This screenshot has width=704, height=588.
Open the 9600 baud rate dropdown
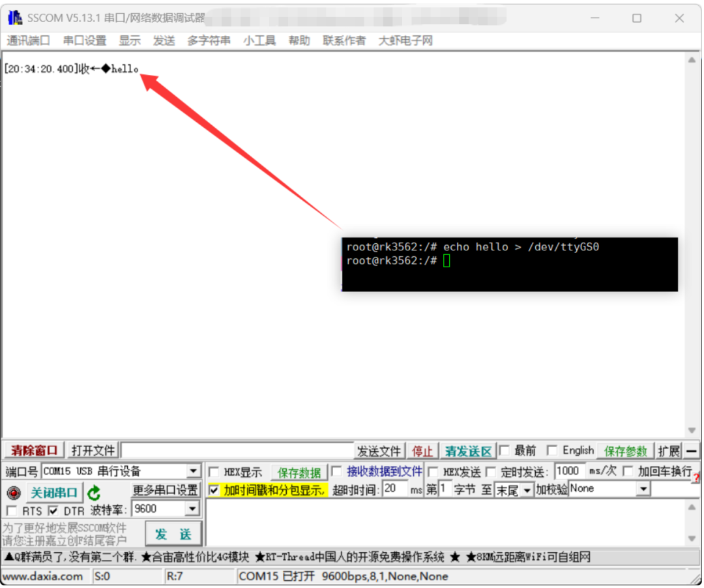coord(192,509)
